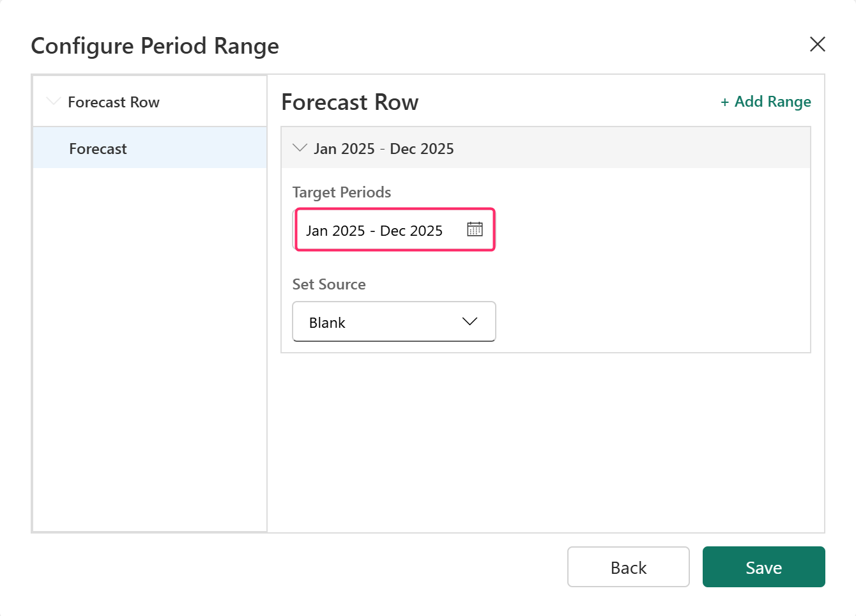Viewport: 856px width, 616px height.
Task: Select the Forecast Row parent node in the tree
Action: tap(114, 102)
